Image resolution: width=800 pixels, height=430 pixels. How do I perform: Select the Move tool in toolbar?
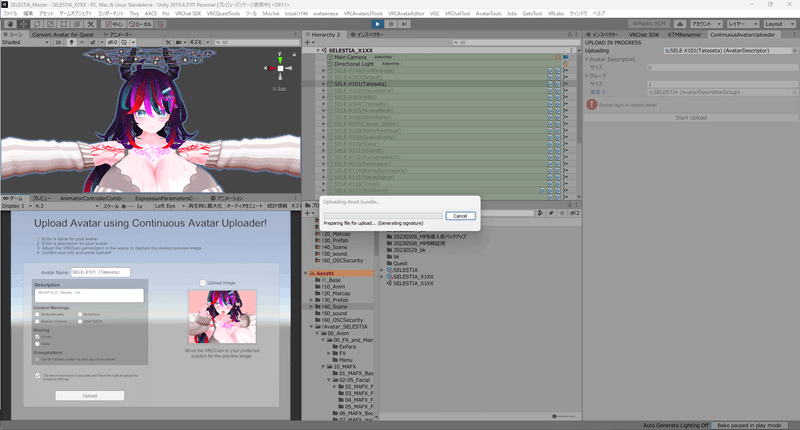[23, 24]
